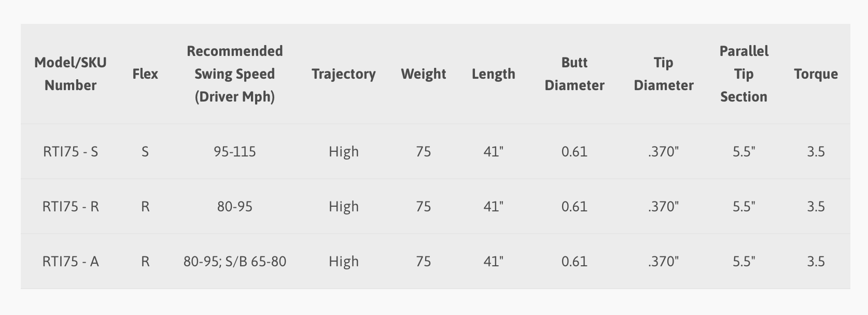Screen dimensions: 868x315
Task: Click the Recommended Swing Speed header
Action: pos(235,74)
